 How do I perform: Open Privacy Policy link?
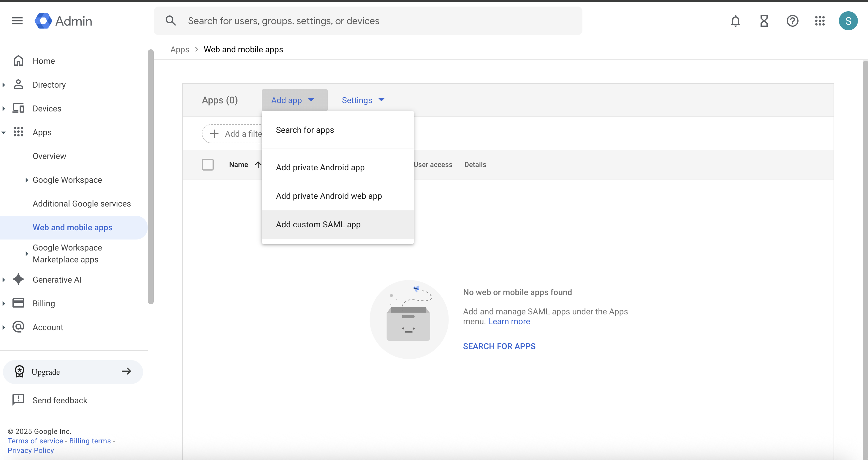(31, 450)
